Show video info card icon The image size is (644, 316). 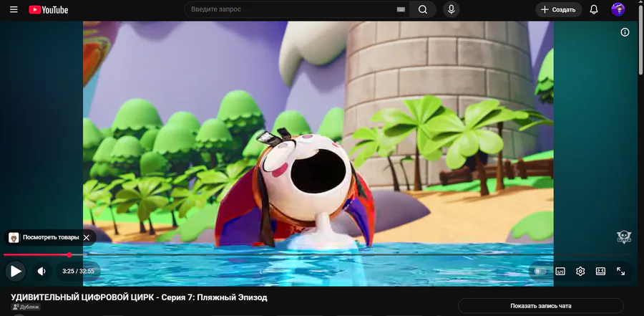625,32
